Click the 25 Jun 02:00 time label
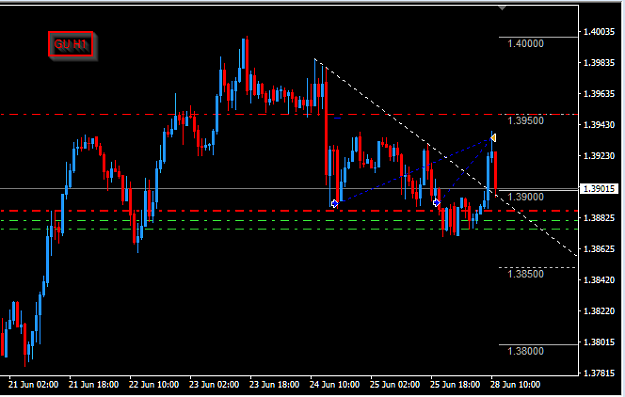The height and width of the screenshot is (397, 625). tap(395, 385)
